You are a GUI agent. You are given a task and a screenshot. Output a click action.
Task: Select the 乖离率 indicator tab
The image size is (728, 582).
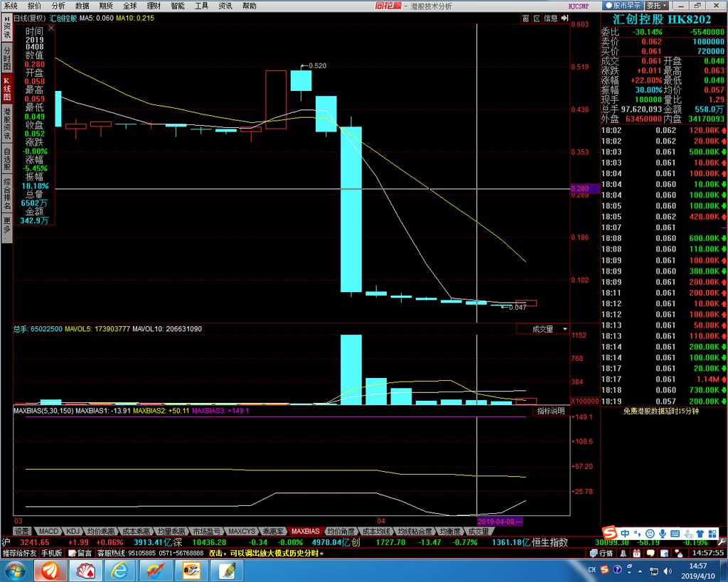[x=274, y=531]
